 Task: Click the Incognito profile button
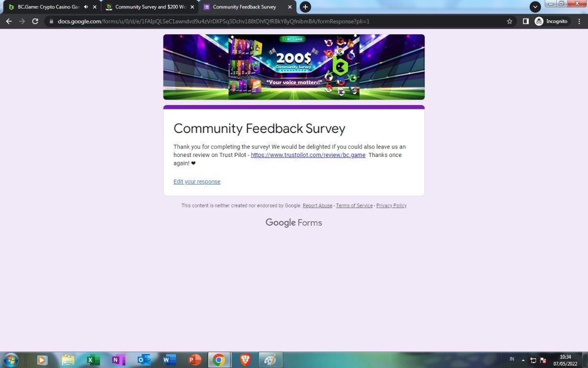552,22
